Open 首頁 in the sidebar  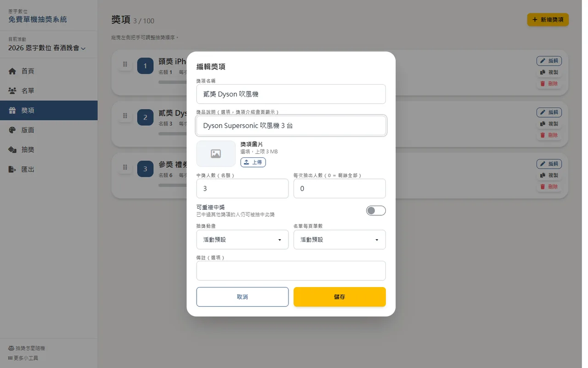tap(49, 71)
